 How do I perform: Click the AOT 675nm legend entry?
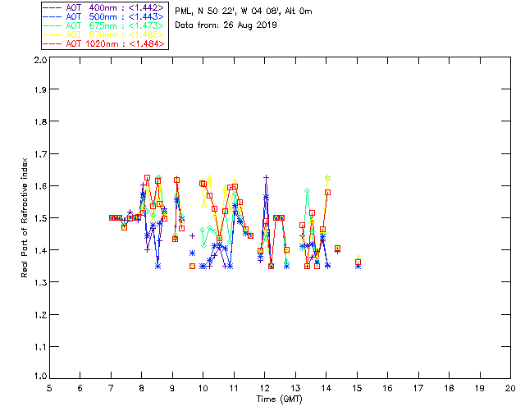(104, 25)
